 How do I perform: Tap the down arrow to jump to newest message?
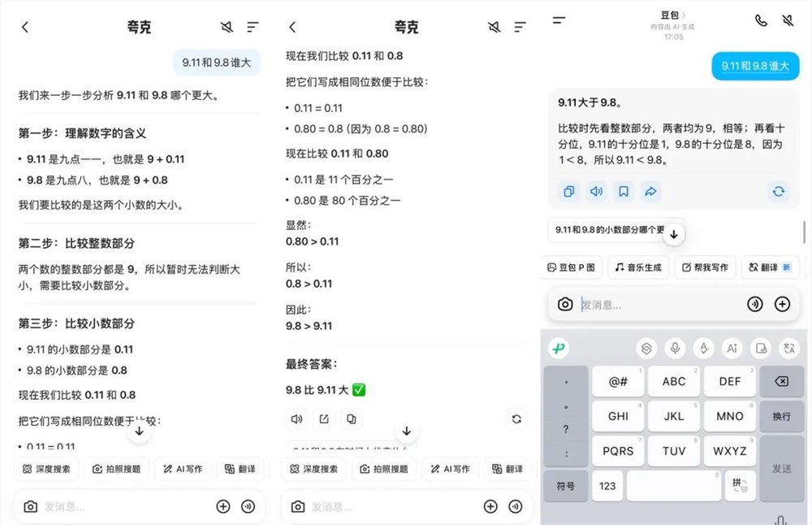coord(673,234)
